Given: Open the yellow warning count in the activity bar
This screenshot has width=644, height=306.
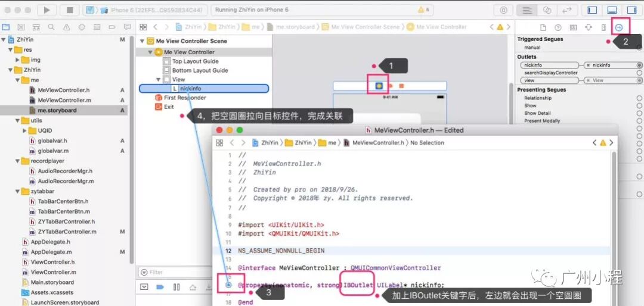Looking at the screenshot, I should (x=423, y=10).
